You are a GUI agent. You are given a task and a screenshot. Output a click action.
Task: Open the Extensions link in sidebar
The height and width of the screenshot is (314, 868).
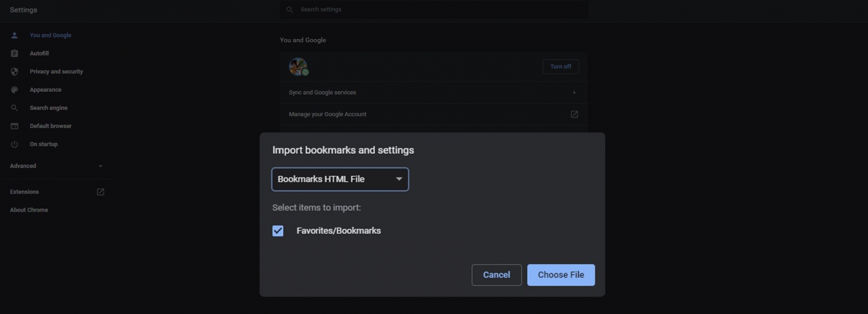pyautogui.click(x=24, y=192)
